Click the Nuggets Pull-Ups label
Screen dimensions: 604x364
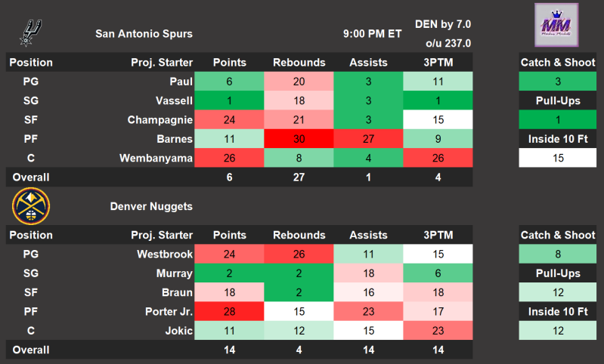tap(557, 273)
